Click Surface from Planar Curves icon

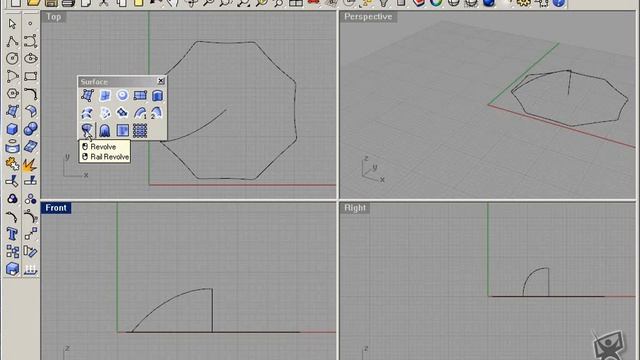coord(122,96)
